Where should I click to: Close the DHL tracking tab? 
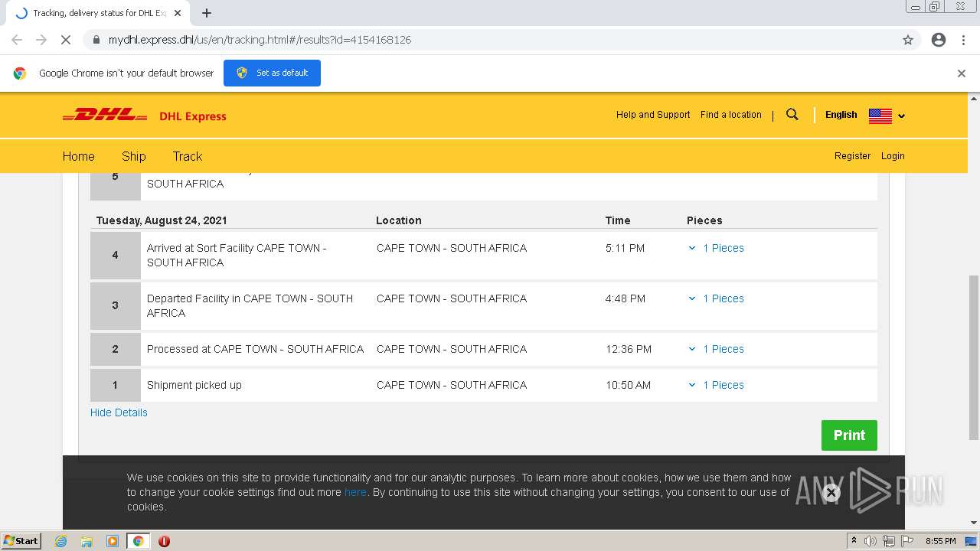178,13
